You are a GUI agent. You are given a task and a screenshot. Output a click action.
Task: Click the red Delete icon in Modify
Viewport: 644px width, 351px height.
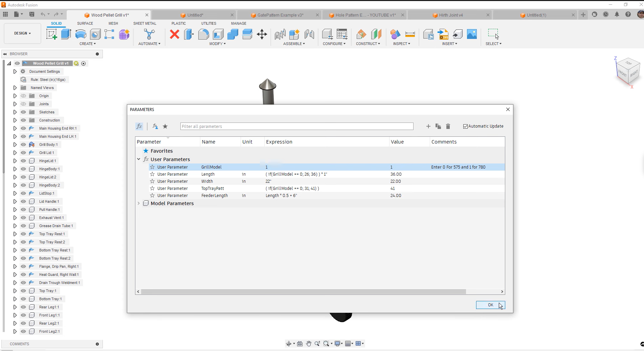(x=175, y=34)
